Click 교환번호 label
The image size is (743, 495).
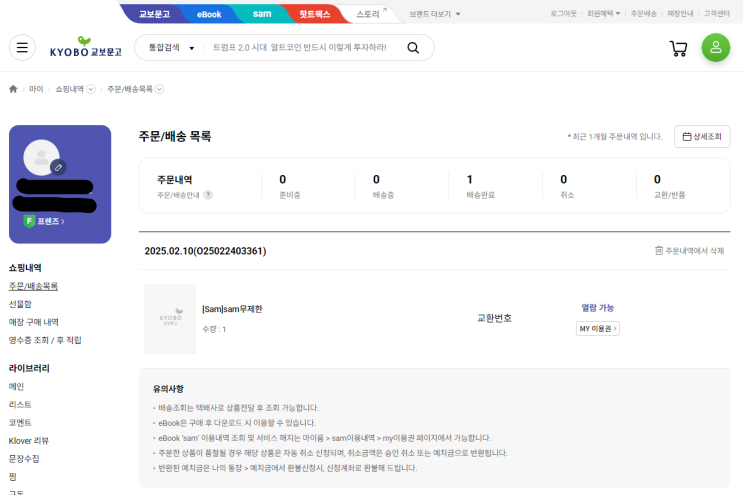tap(494, 318)
